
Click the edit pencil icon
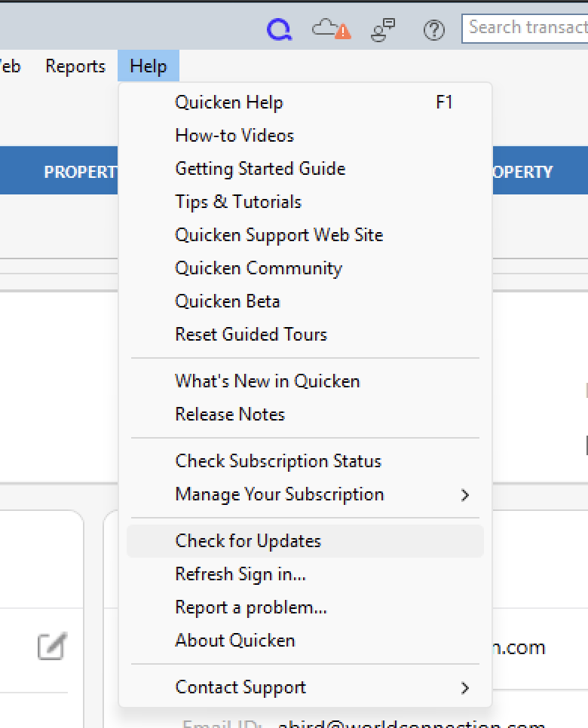(x=52, y=647)
